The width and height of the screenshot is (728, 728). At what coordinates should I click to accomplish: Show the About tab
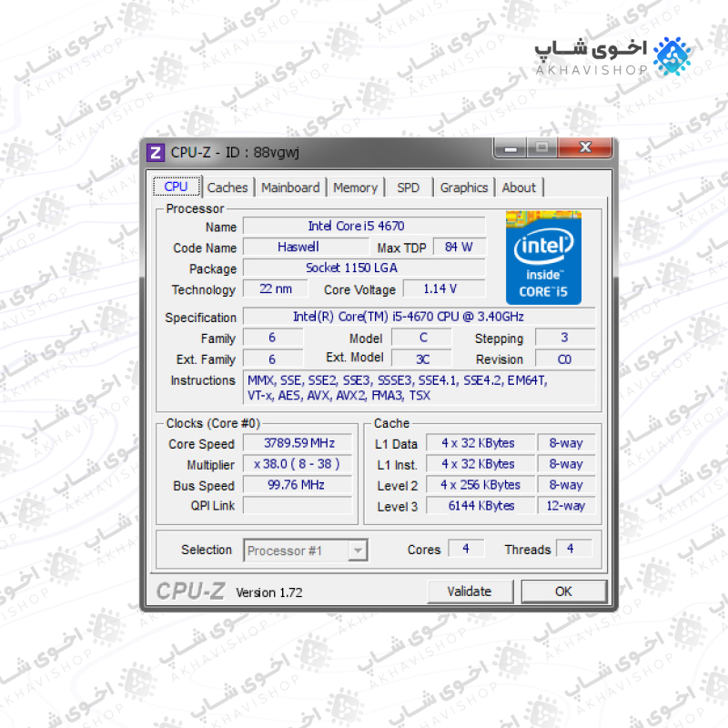pyautogui.click(x=519, y=187)
